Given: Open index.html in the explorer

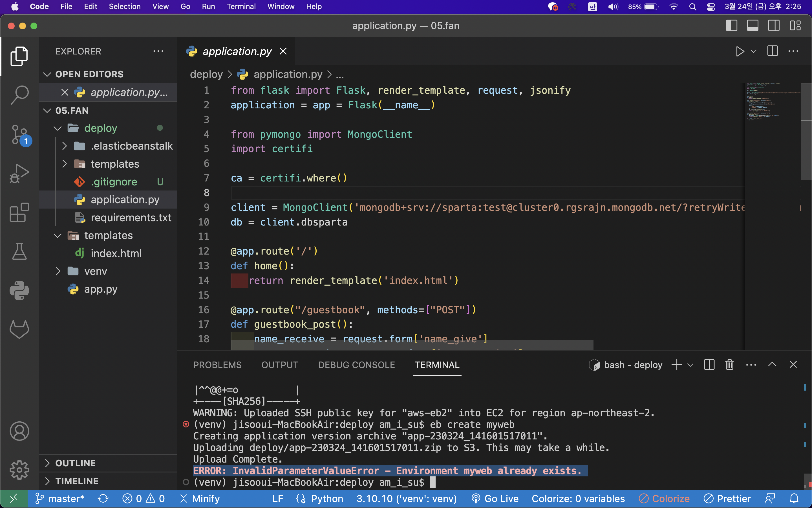Looking at the screenshot, I should 116,253.
